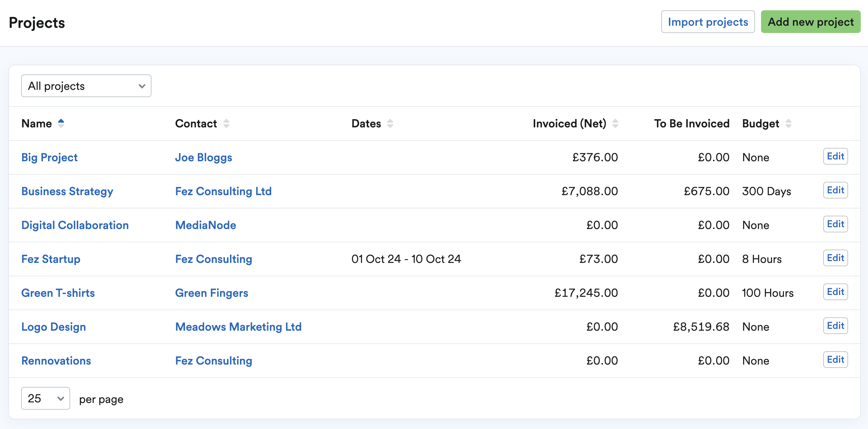Click the Budget column header text

[761, 124]
